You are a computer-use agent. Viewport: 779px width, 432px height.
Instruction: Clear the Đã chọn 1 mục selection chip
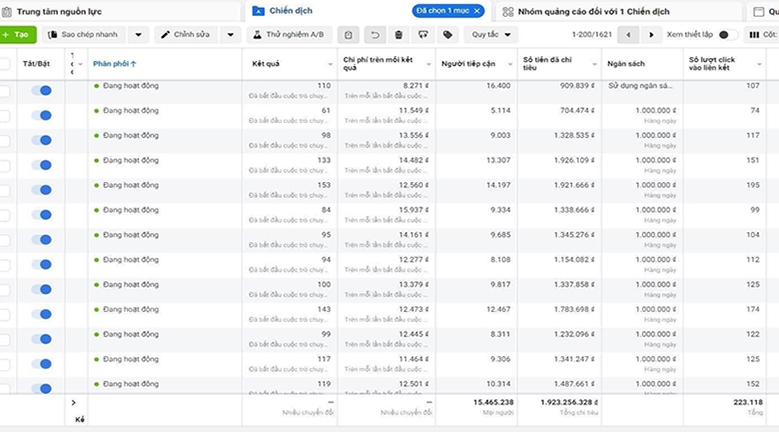click(477, 10)
